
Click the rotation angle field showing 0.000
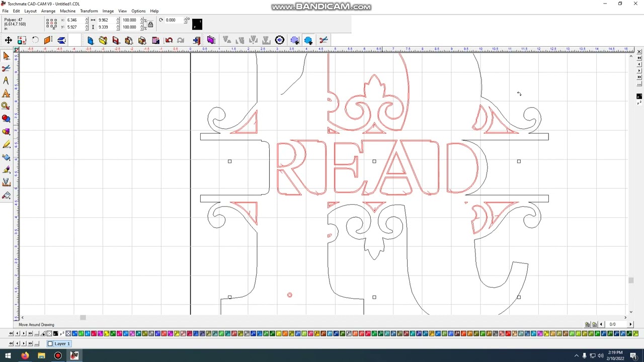(x=174, y=20)
